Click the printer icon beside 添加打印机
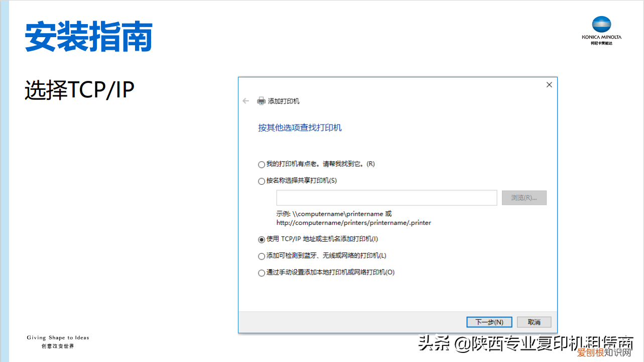This screenshot has height=362, width=644. [262, 100]
